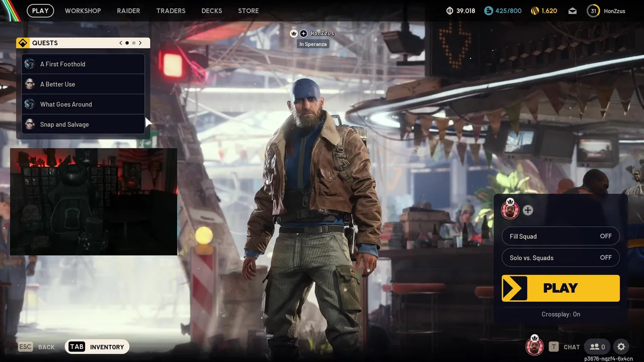This screenshot has width=644, height=362.
Task: Toggle Fill Squad option
Action: 560,236
